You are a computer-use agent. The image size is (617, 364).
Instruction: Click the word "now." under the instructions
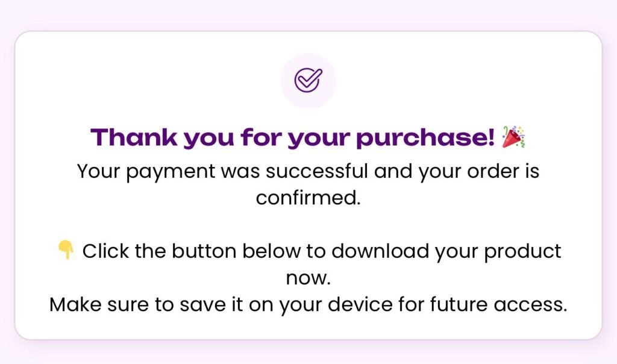308,278
